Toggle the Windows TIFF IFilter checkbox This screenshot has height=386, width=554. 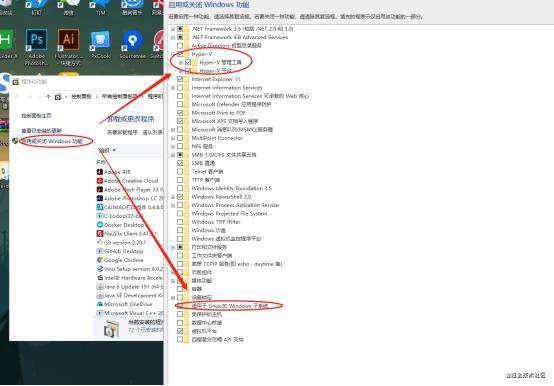click(x=180, y=222)
